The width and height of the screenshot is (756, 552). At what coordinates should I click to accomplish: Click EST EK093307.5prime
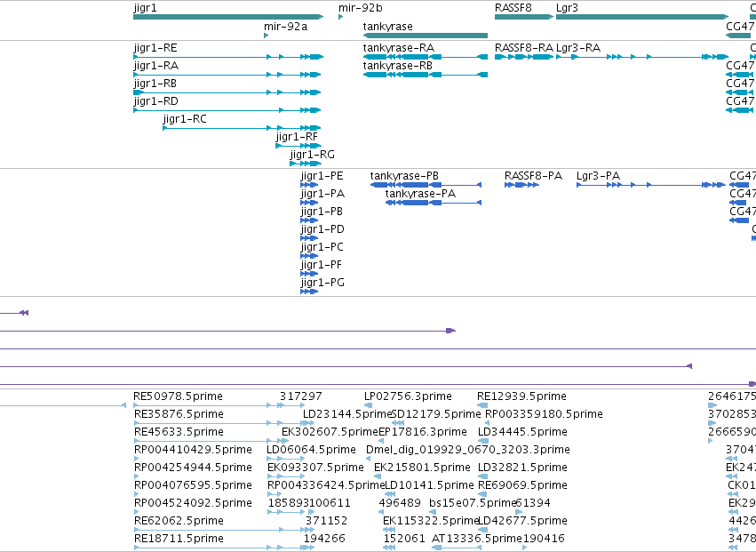[x=315, y=468]
